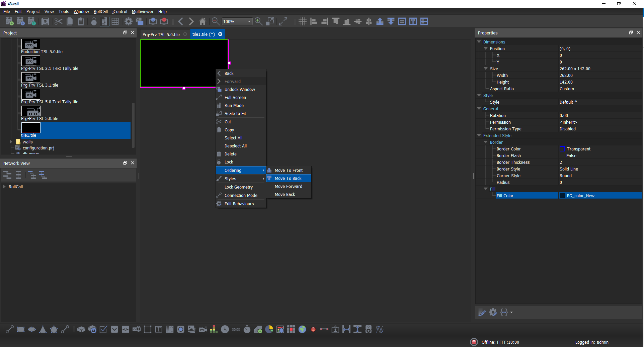Image resolution: width=644 pixels, height=347 pixels.
Task: Choose Move To Front in Ordering submenu
Action: 289,170
